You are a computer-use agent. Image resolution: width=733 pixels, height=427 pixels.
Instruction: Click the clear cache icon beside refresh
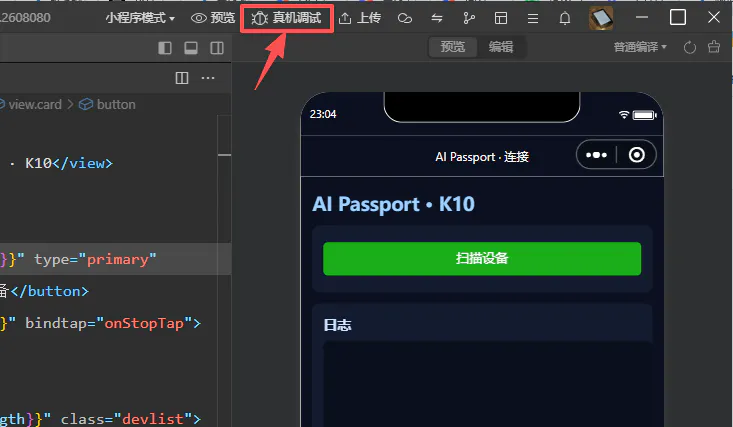[714, 47]
